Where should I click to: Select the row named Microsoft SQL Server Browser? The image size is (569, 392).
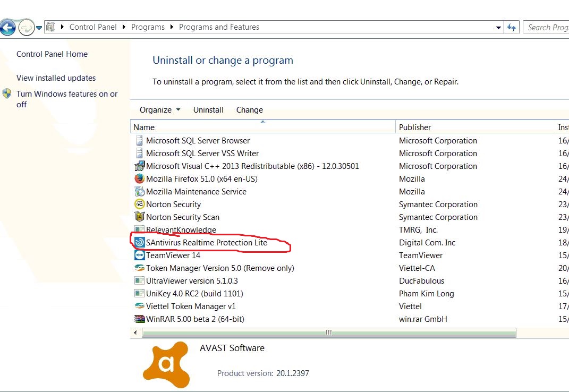tap(350, 140)
